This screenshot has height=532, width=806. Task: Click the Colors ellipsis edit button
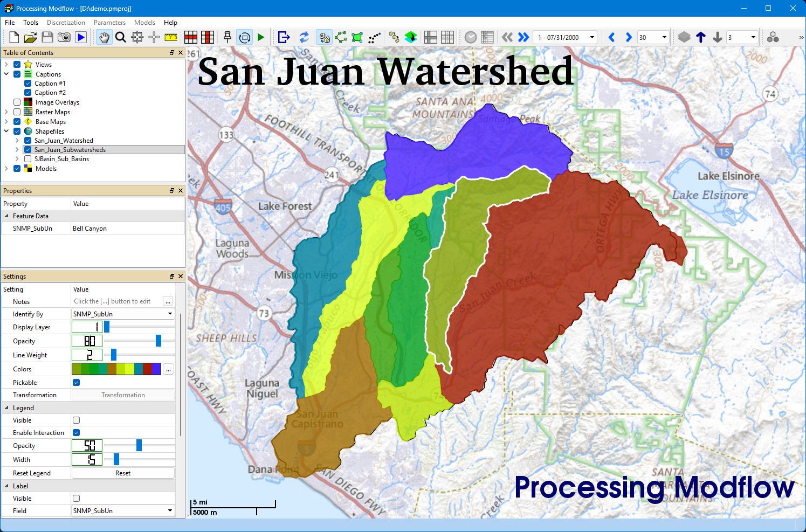168,369
